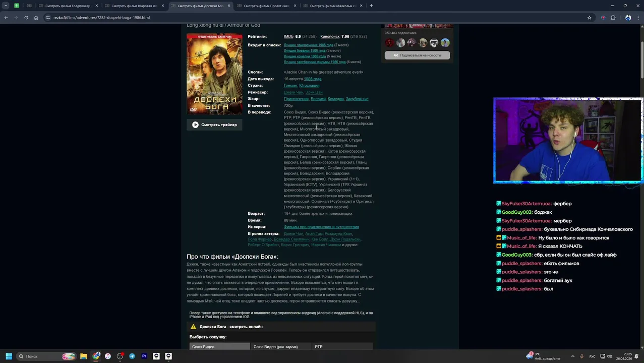The image size is (644, 363).
Task: Select Союз Видео (реж. версия) voiceover
Action: coord(281,346)
